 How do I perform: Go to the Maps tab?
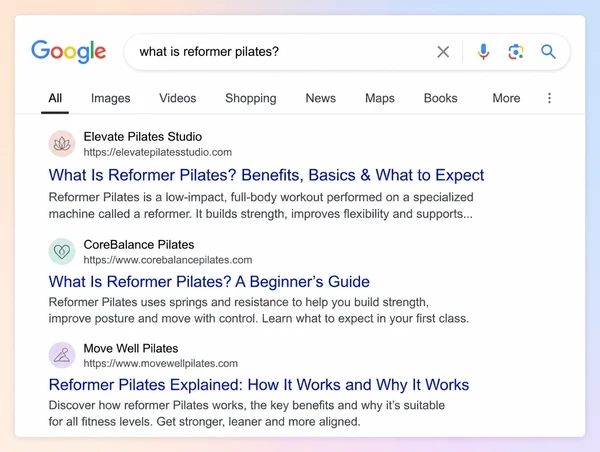pyautogui.click(x=380, y=98)
